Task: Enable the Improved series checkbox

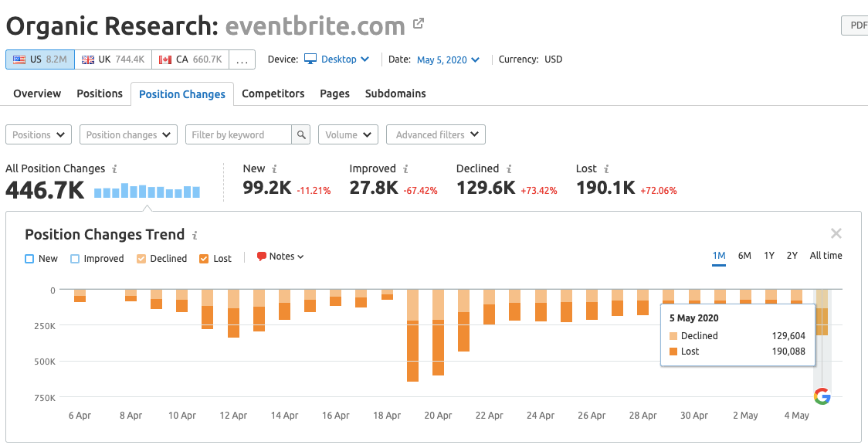Action: (x=75, y=259)
